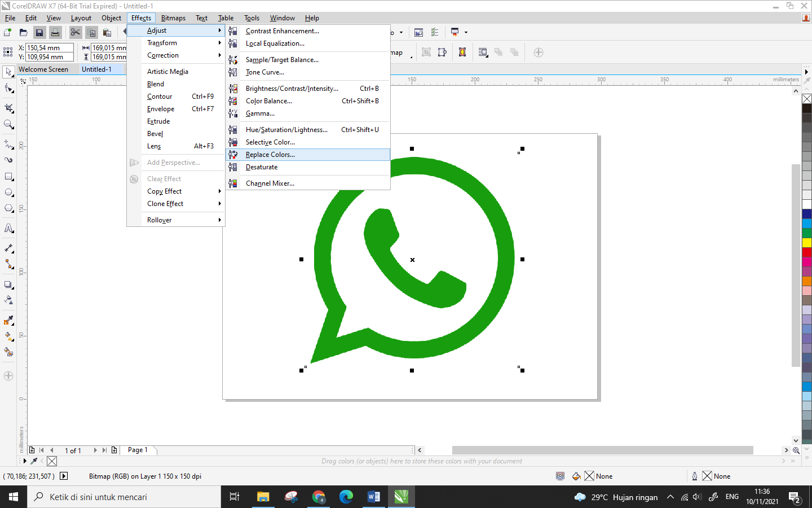Click the Print icon in toolbar
Screen dimensions: 812x508
pyautogui.click(x=55, y=33)
